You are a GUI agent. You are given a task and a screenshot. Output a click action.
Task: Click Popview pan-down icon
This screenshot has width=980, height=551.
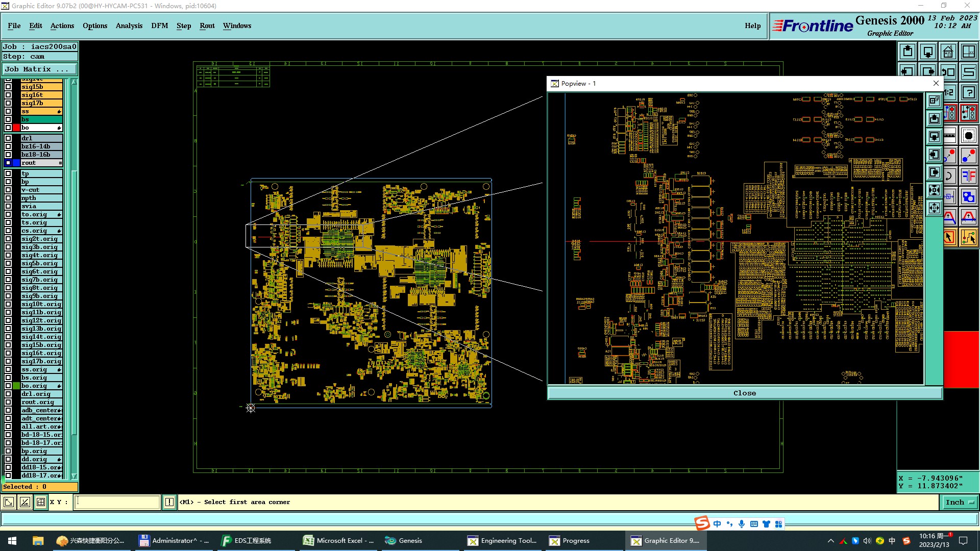[x=934, y=136]
